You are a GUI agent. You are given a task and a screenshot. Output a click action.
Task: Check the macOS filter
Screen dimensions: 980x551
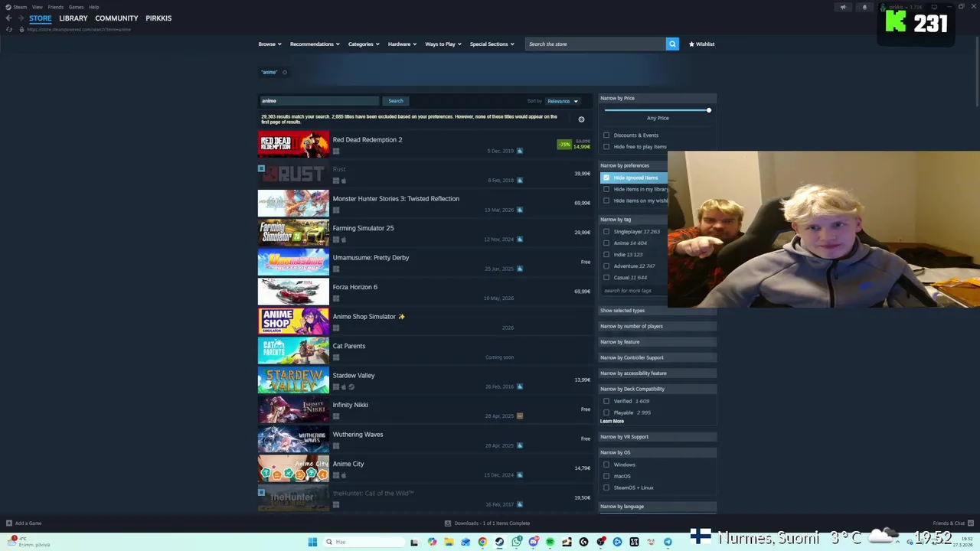(x=606, y=476)
